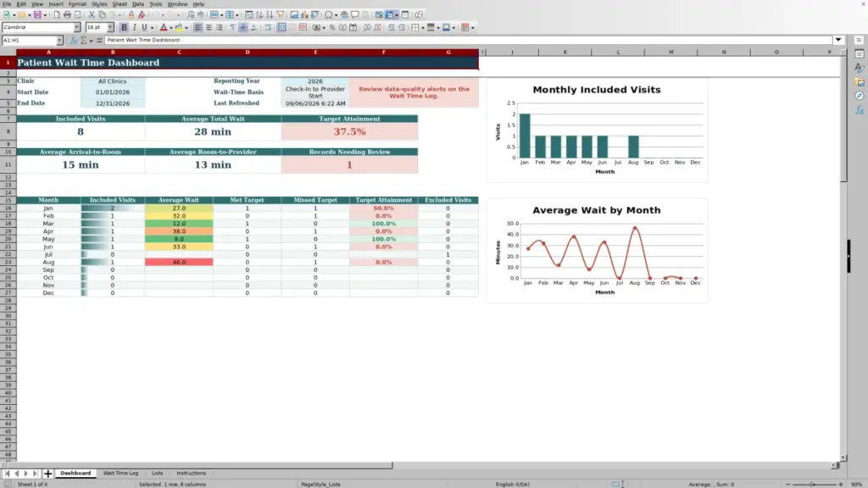The width and height of the screenshot is (868, 488).
Task: Open the Tools menu
Action: (156, 4)
